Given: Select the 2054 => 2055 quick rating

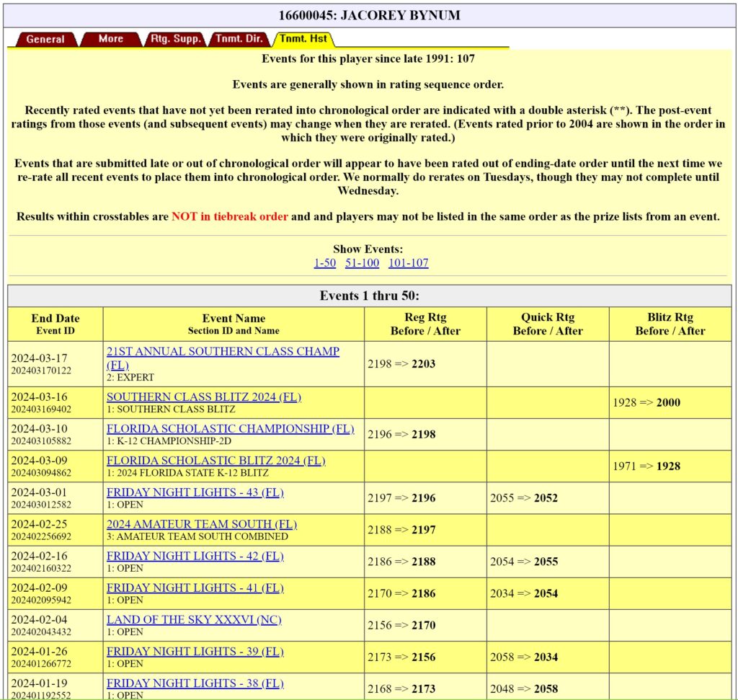Looking at the screenshot, I should [x=524, y=562].
